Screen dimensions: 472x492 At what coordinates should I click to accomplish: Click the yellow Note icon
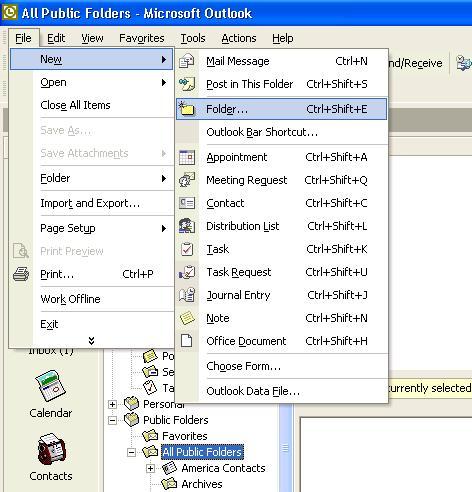click(187, 318)
